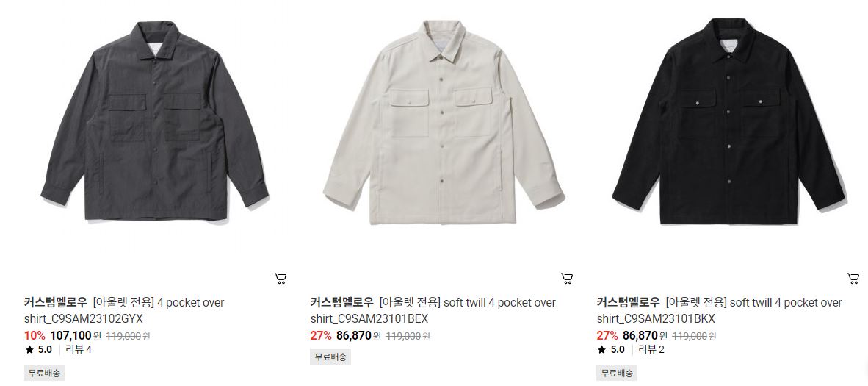The height and width of the screenshot is (386, 868).
Task: Add black twill shirt to cart
Action: 853,279
